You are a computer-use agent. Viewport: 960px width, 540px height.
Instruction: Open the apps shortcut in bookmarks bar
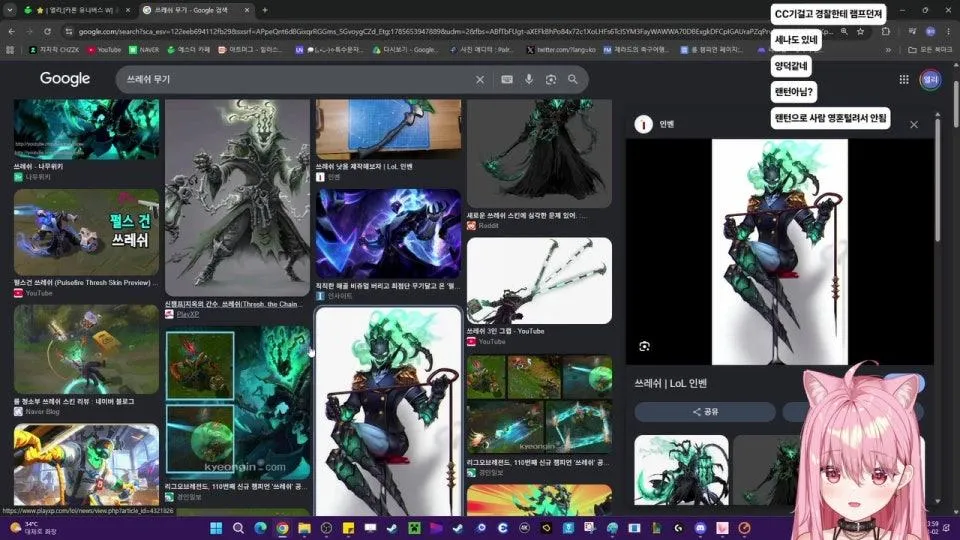tap(10, 50)
